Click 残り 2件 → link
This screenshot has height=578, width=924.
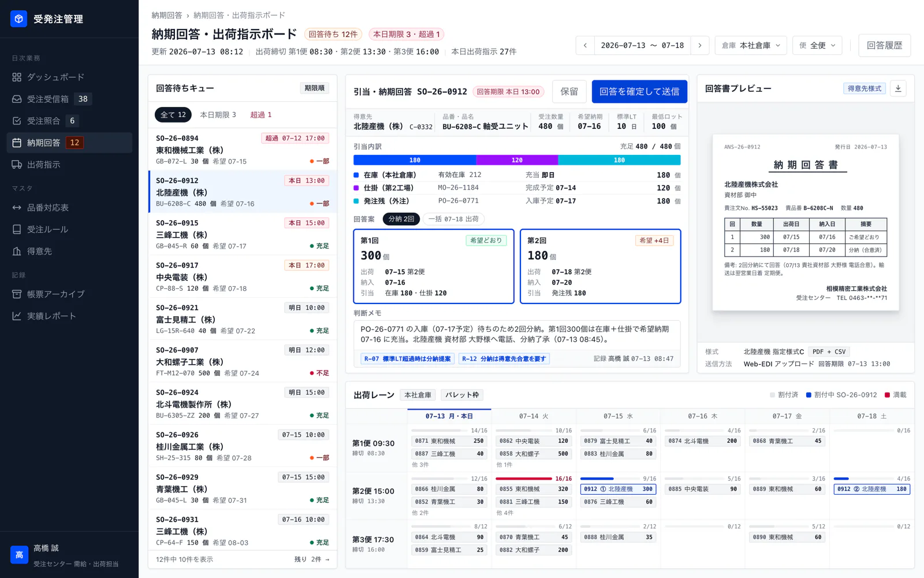[x=312, y=559]
